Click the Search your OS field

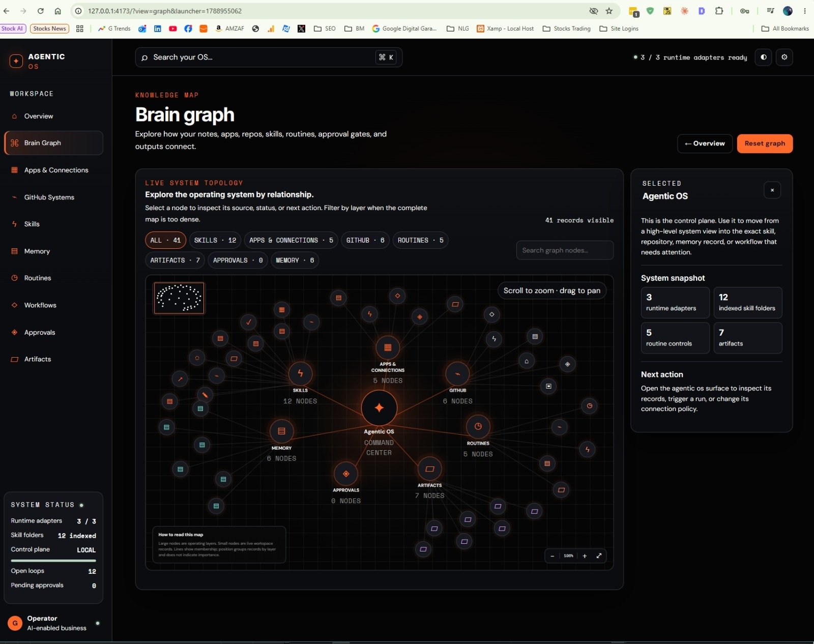click(x=269, y=57)
